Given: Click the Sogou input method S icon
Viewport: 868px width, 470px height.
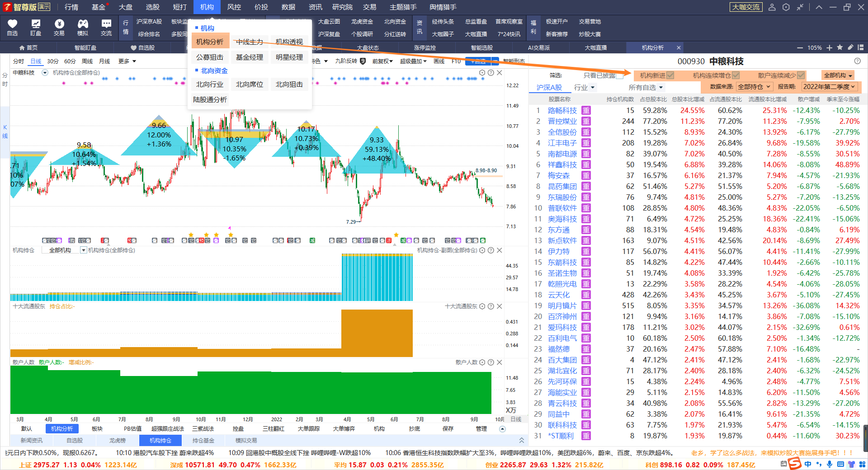Looking at the screenshot, I should pyautogui.click(x=795, y=464).
